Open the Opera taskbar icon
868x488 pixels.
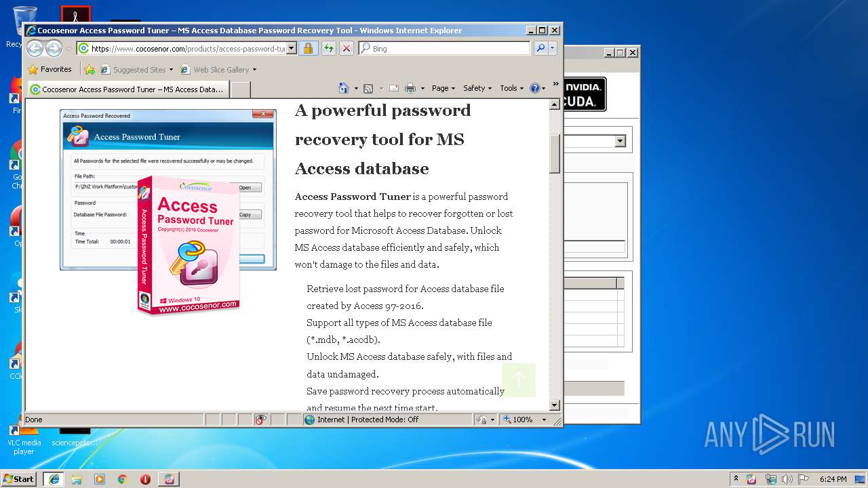[x=145, y=479]
